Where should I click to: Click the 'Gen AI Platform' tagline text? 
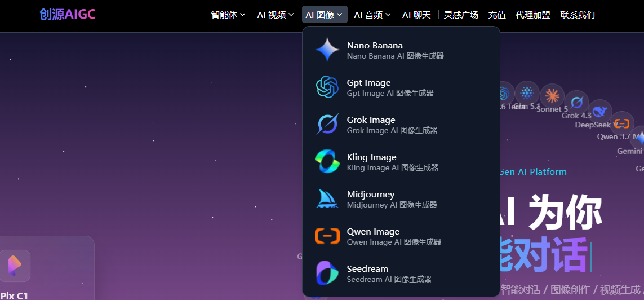(533, 172)
